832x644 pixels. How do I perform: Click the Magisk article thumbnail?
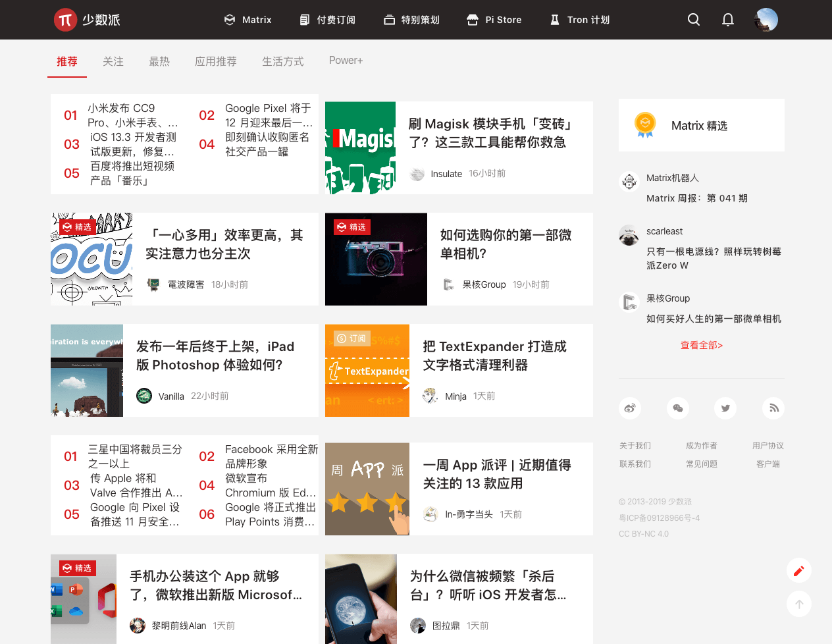(360, 148)
